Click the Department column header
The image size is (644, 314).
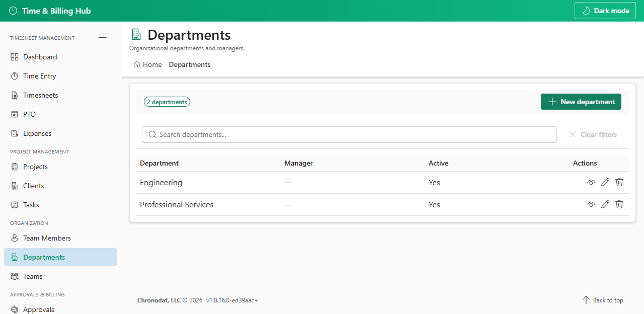pos(159,163)
